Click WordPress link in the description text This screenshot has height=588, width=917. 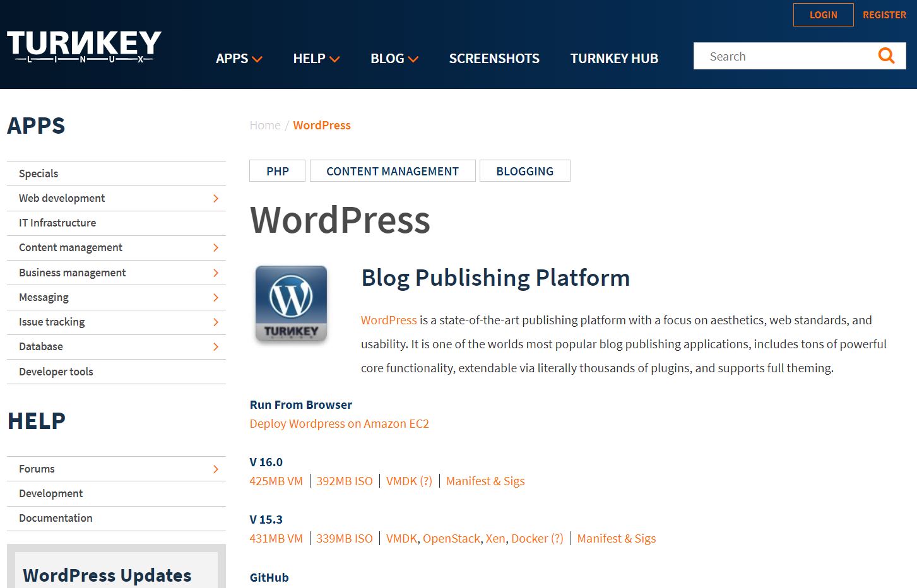(389, 320)
